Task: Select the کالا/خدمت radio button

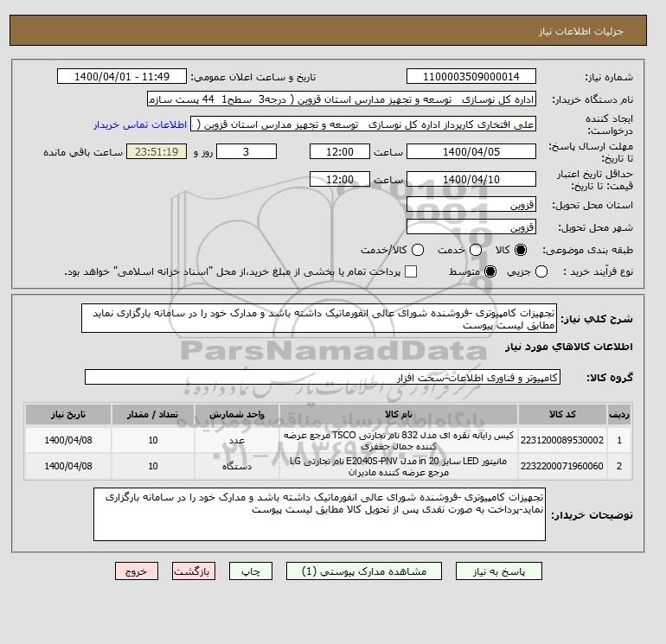Action: (418, 250)
